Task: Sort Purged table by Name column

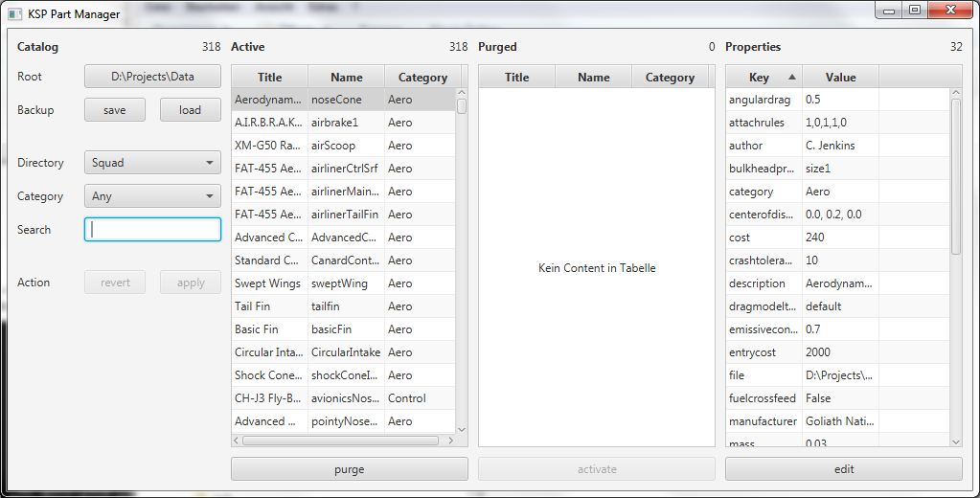Action: tap(593, 77)
